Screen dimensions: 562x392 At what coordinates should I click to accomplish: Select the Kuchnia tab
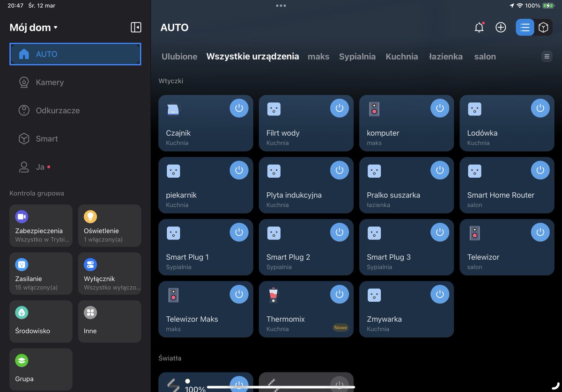(x=402, y=57)
